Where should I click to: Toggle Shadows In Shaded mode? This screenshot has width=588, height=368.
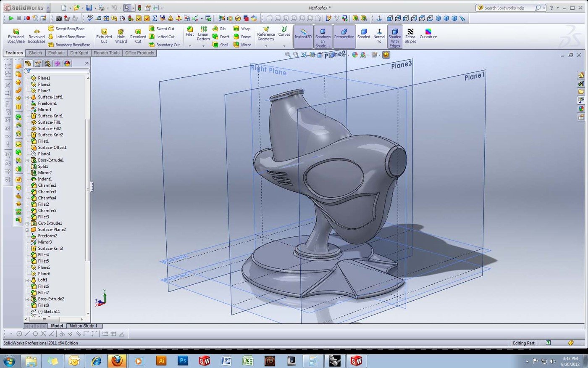pos(323,36)
